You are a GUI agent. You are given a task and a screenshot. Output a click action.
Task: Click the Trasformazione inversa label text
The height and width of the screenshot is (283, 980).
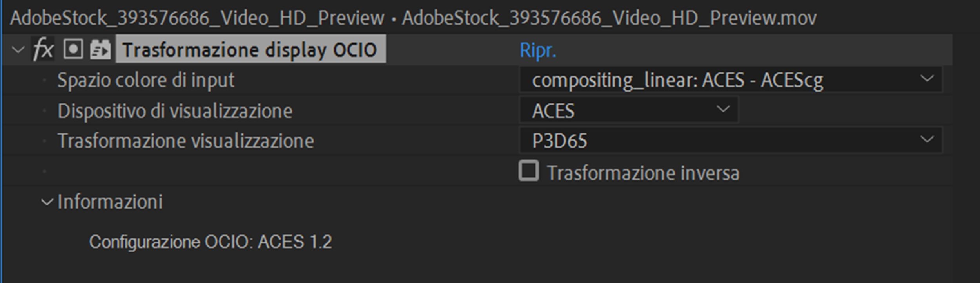pyautogui.click(x=643, y=173)
